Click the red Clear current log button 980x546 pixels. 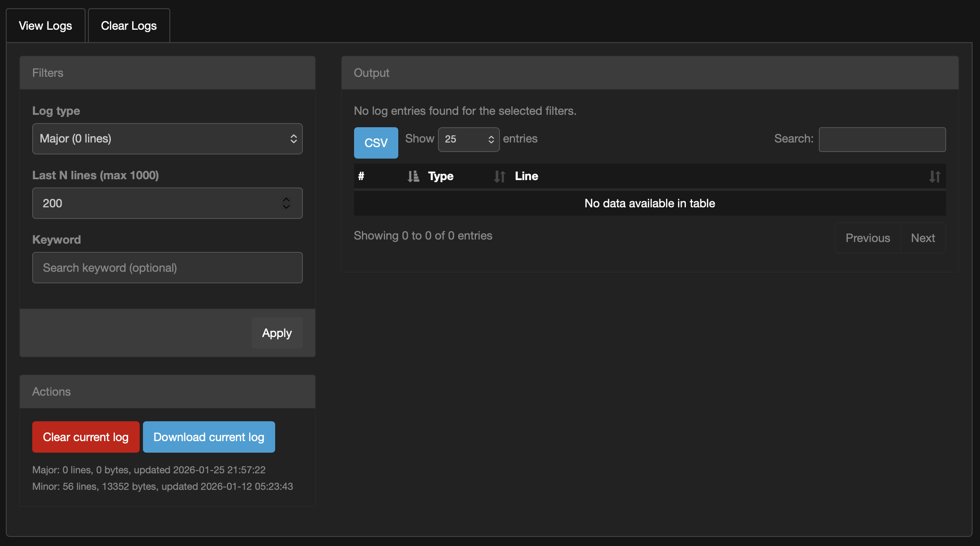coord(86,437)
